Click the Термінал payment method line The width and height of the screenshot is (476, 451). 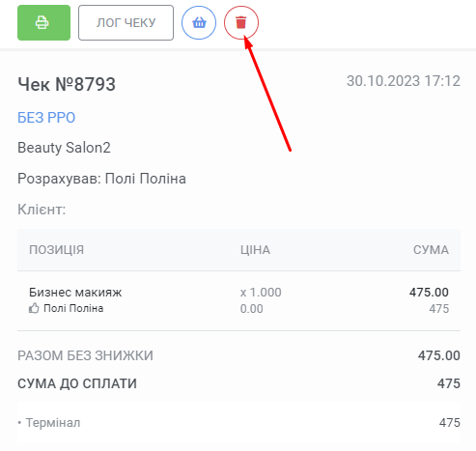pos(238,422)
